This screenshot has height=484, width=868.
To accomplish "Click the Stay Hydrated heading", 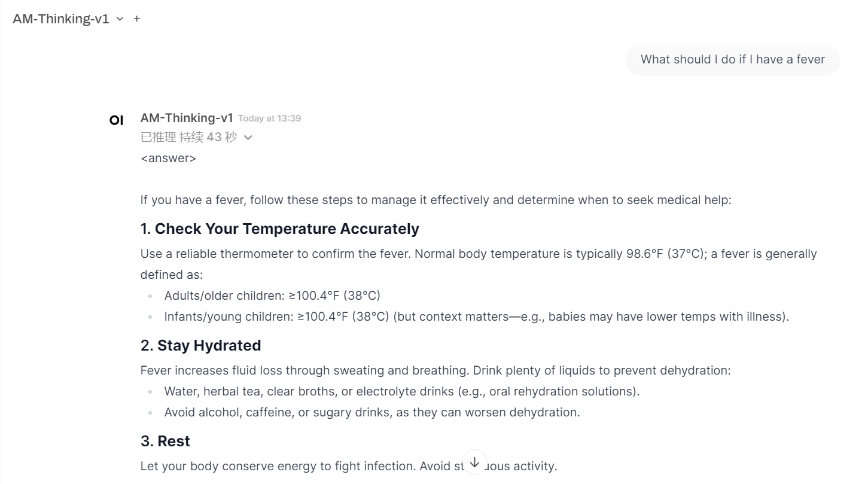I will (200, 346).
